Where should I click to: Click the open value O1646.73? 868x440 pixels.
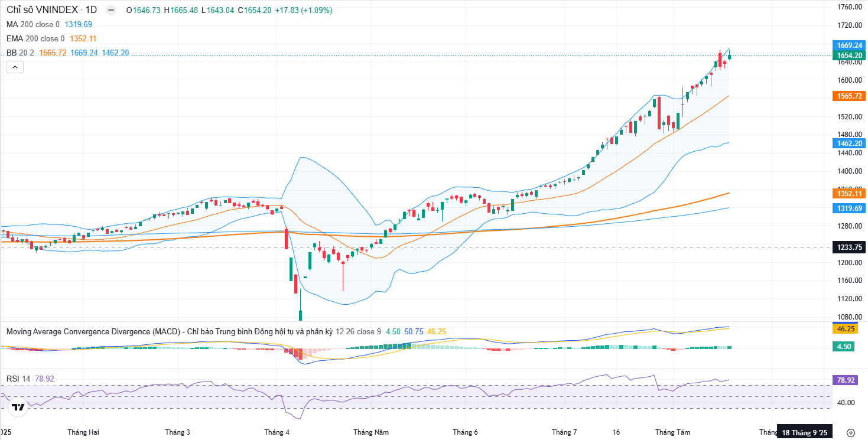click(144, 10)
